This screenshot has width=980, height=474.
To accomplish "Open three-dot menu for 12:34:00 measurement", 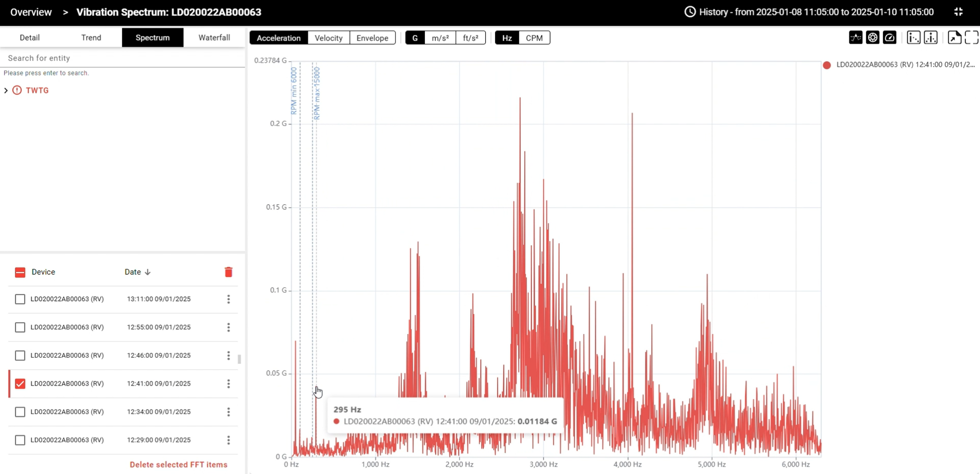I will 229,412.
